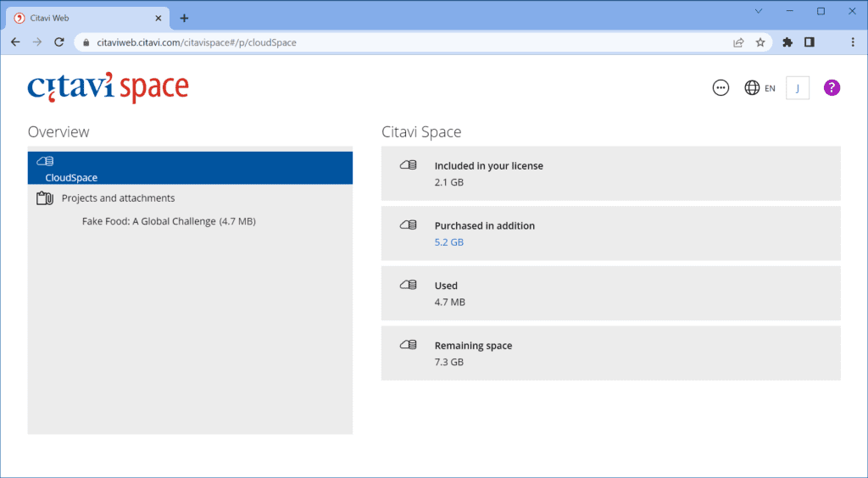Click the user account J avatar
The height and width of the screenshot is (478, 868).
[x=798, y=88]
